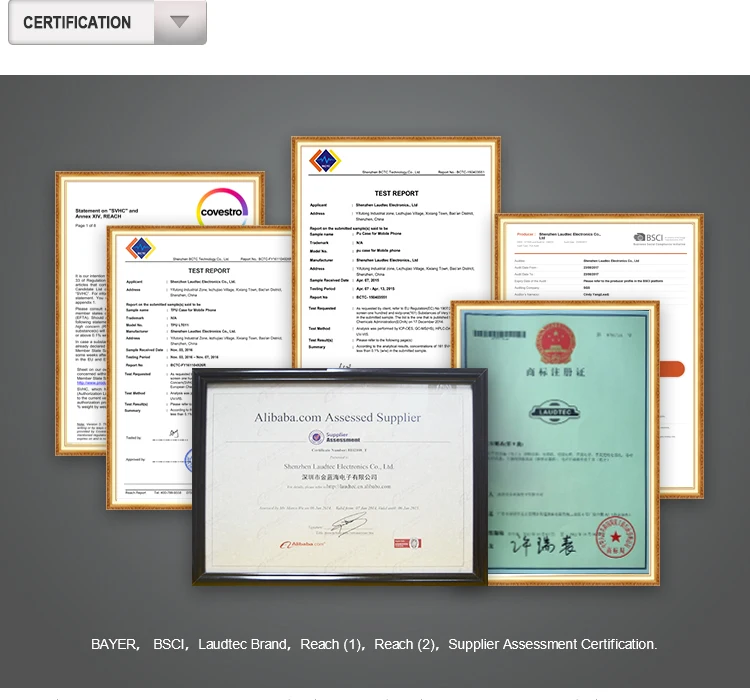Click BCTC diamond logo on center test report
Image resolution: width=750 pixels, height=700 pixels.
325,161
